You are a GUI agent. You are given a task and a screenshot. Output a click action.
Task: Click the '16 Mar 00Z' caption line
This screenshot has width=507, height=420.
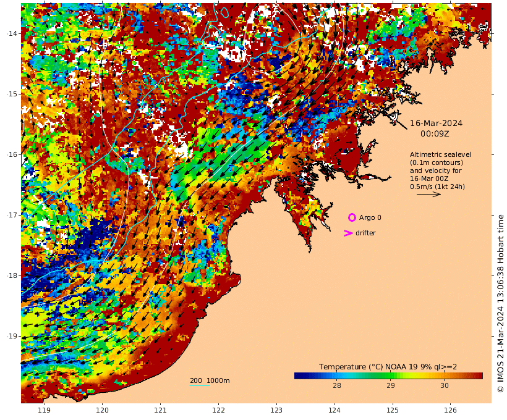click(429, 178)
